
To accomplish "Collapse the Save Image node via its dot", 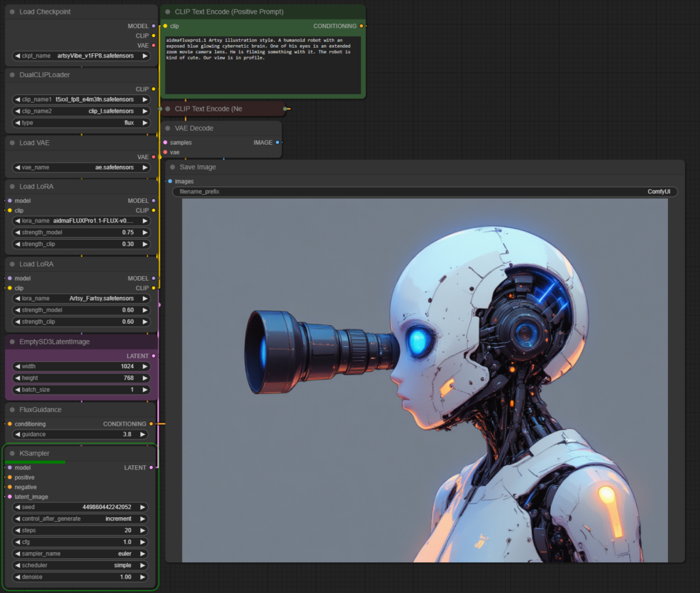I will 173,167.
